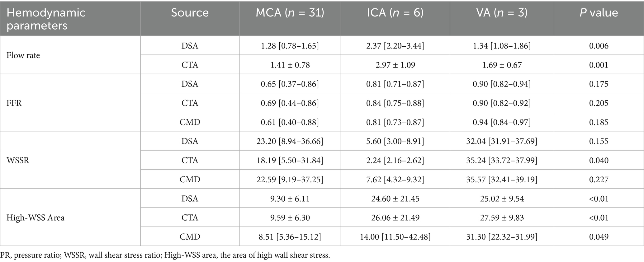Select the cell containing '1.41 ± 0.78'

(x=290, y=65)
